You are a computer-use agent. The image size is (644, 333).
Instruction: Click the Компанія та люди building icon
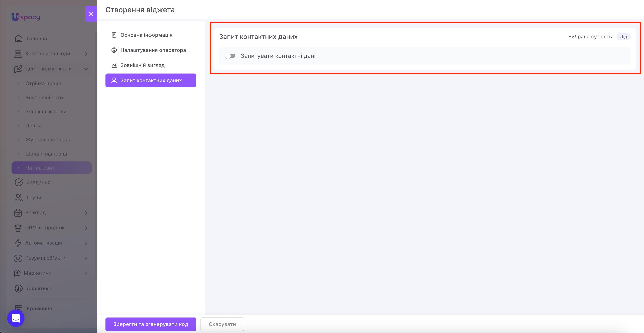click(18, 54)
